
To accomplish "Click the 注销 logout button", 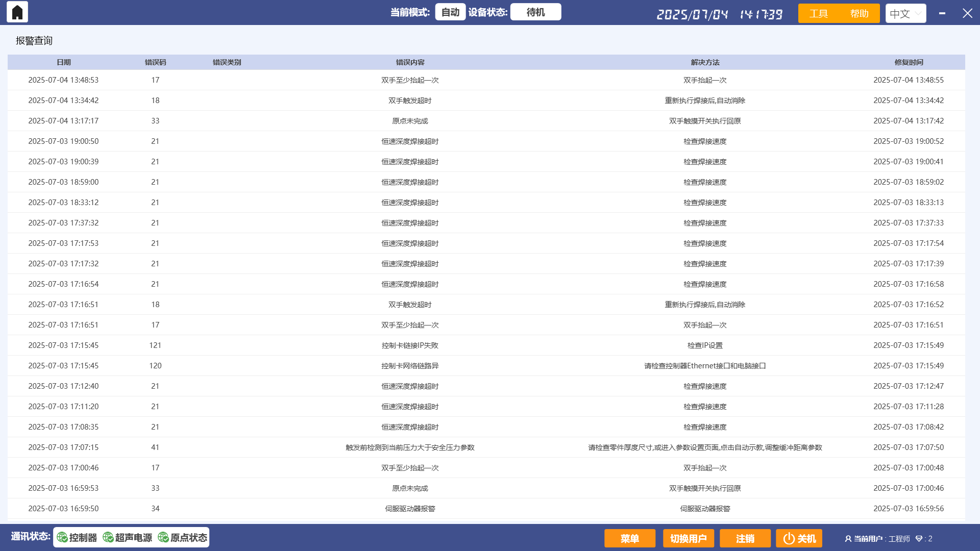I will 745,538.
